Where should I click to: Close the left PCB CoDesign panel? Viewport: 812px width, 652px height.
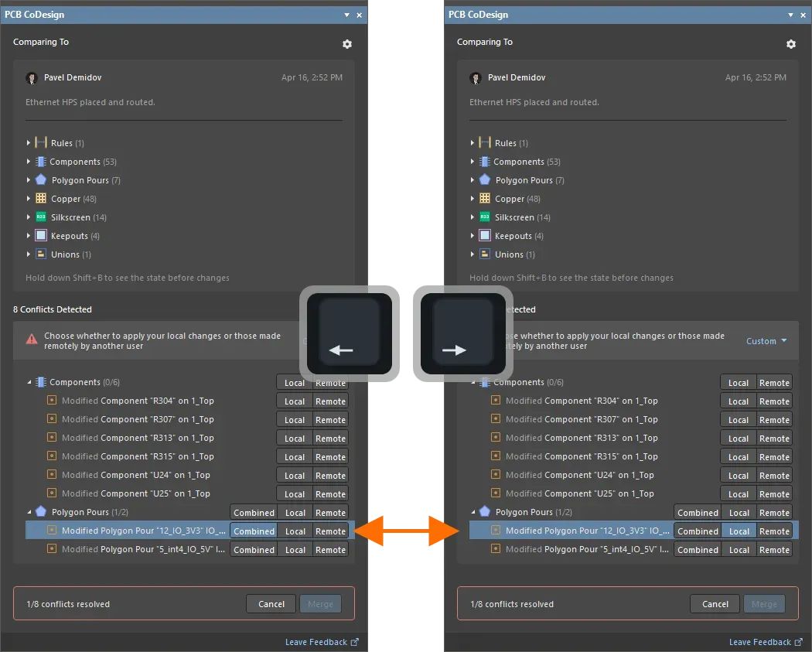tap(359, 15)
